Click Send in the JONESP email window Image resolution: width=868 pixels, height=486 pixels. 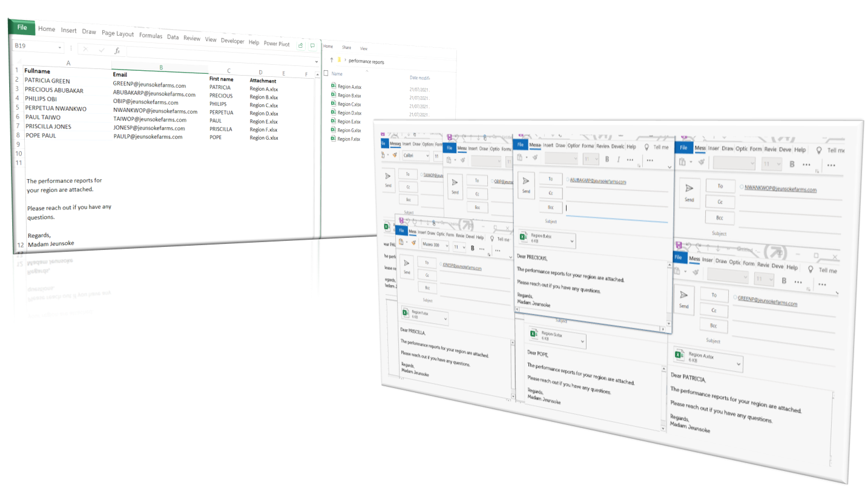[407, 268]
